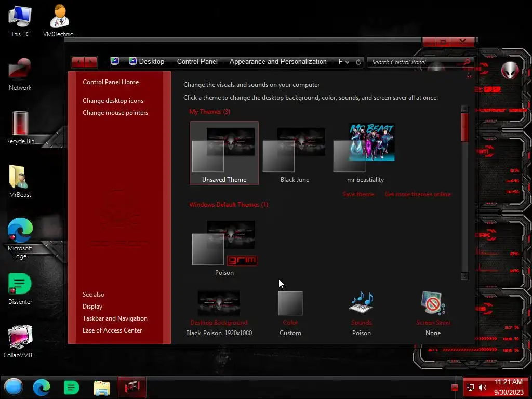Open the Desktop Background settings icon
Viewport: 532px width, 399px height.
219,303
